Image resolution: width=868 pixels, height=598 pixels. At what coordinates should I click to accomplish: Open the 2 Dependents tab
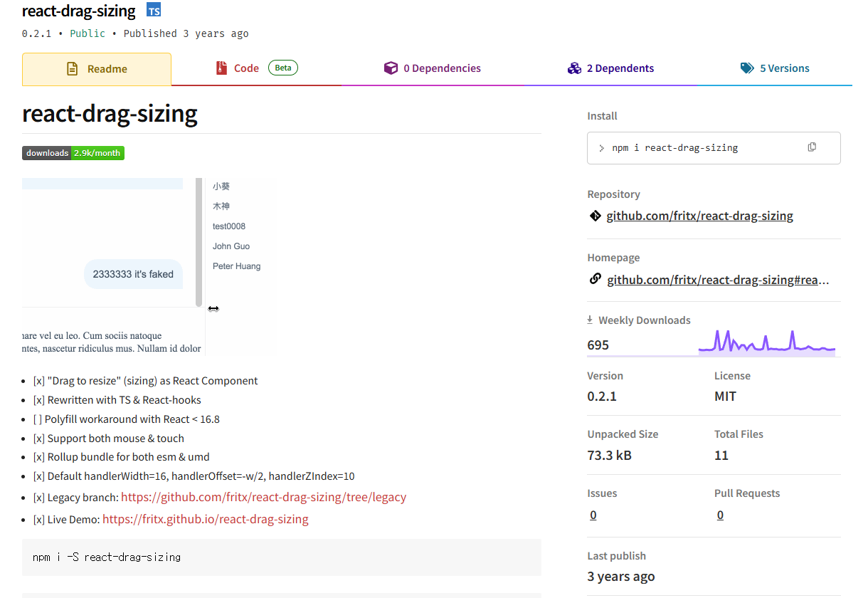point(610,68)
